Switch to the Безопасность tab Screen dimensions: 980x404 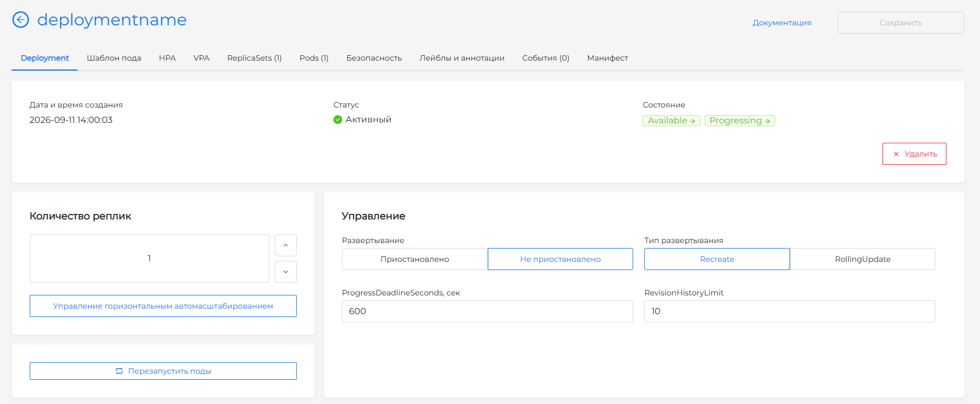pyautogui.click(x=374, y=58)
